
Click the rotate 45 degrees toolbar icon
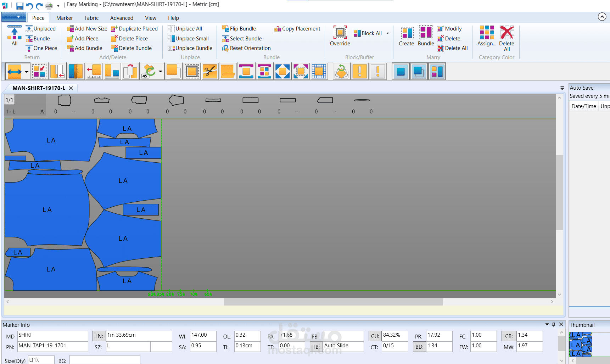pos(149,72)
